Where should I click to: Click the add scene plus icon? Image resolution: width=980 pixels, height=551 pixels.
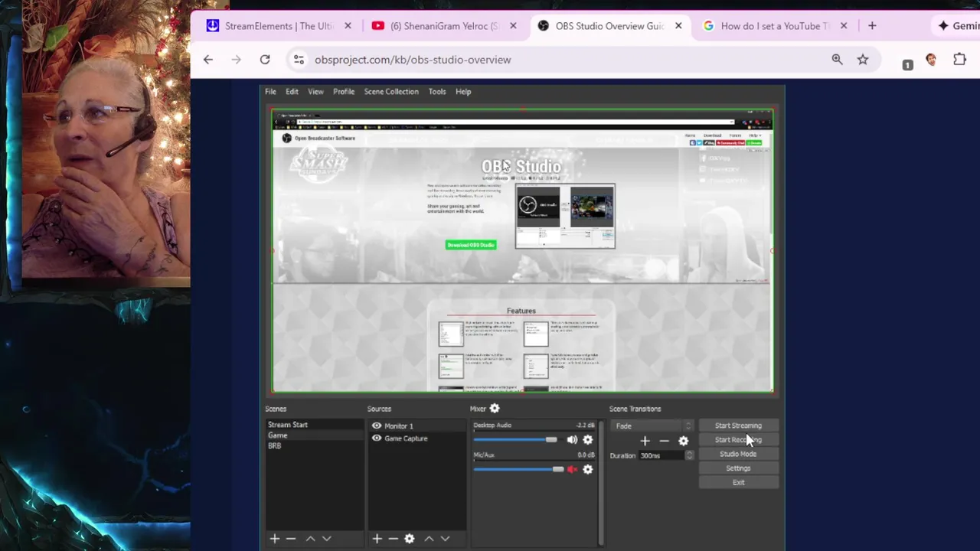274,539
